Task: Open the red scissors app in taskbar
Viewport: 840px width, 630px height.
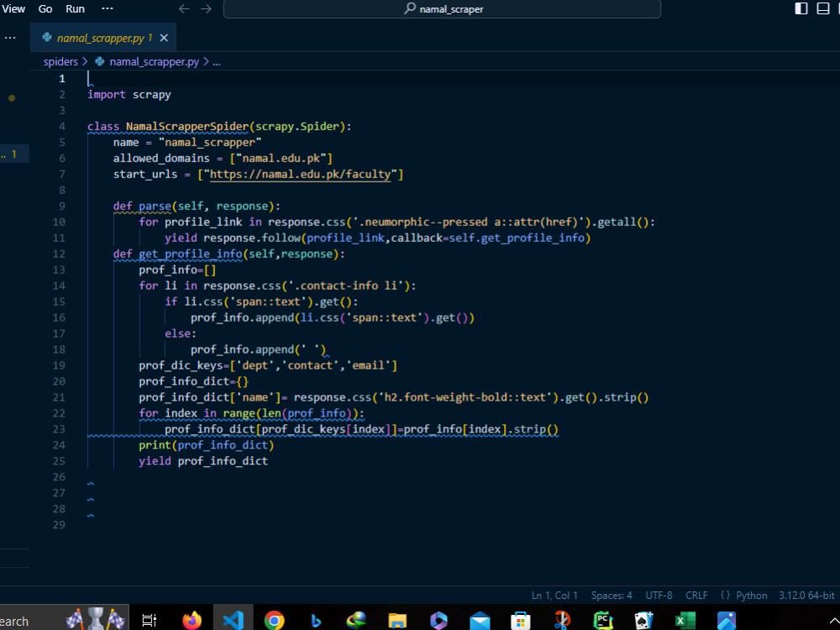Action: (562, 621)
